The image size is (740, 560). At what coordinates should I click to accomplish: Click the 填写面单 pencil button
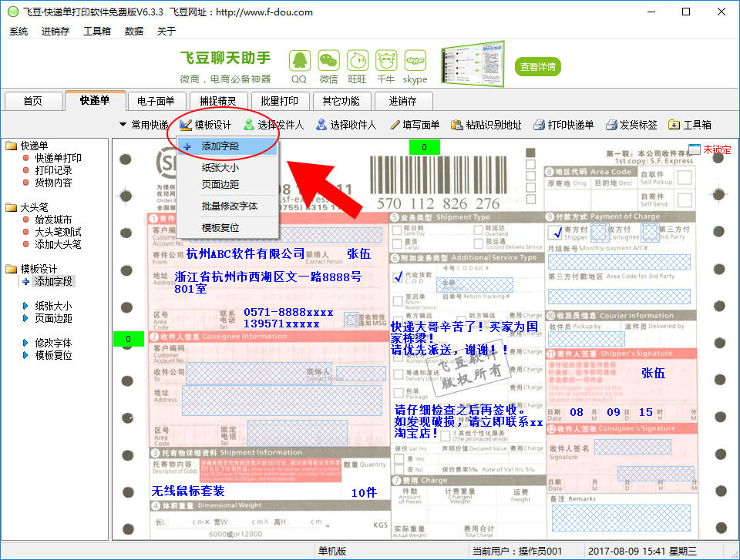(415, 125)
